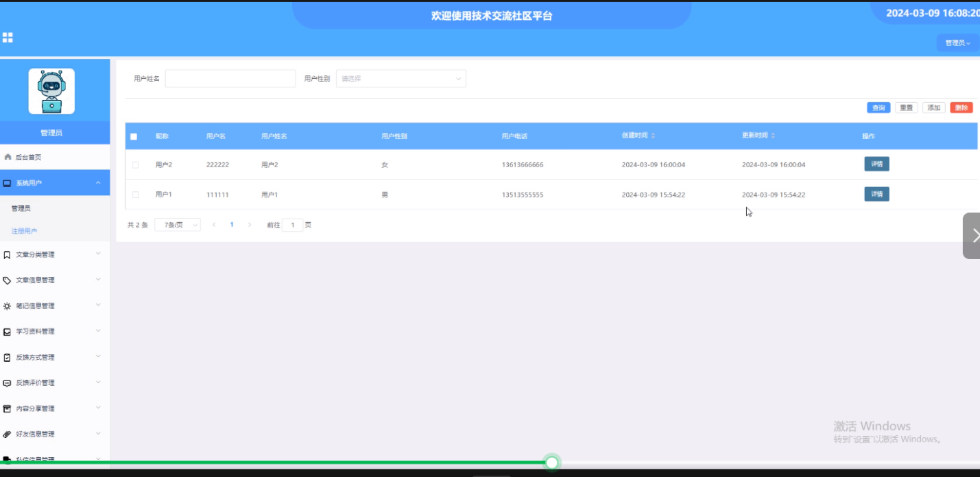Click the 重置 reset button
This screenshot has width=980, height=477.
[x=907, y=108]
